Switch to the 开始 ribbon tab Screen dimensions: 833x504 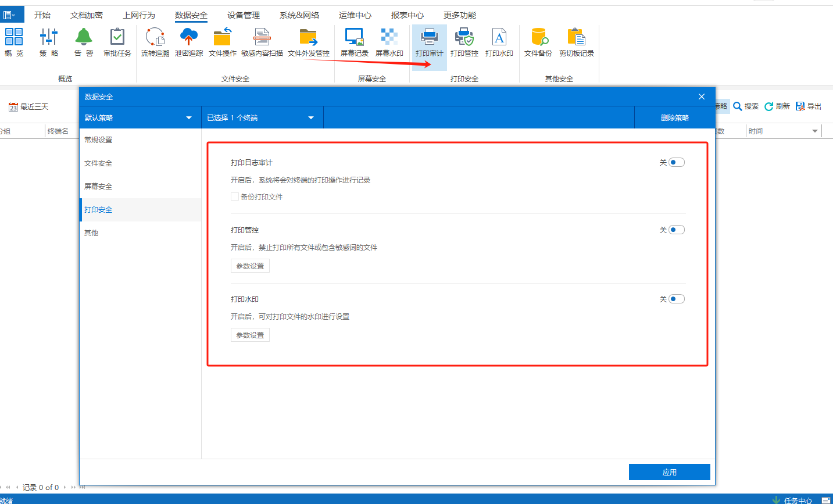pyautogui.click(x=42, y=15)
